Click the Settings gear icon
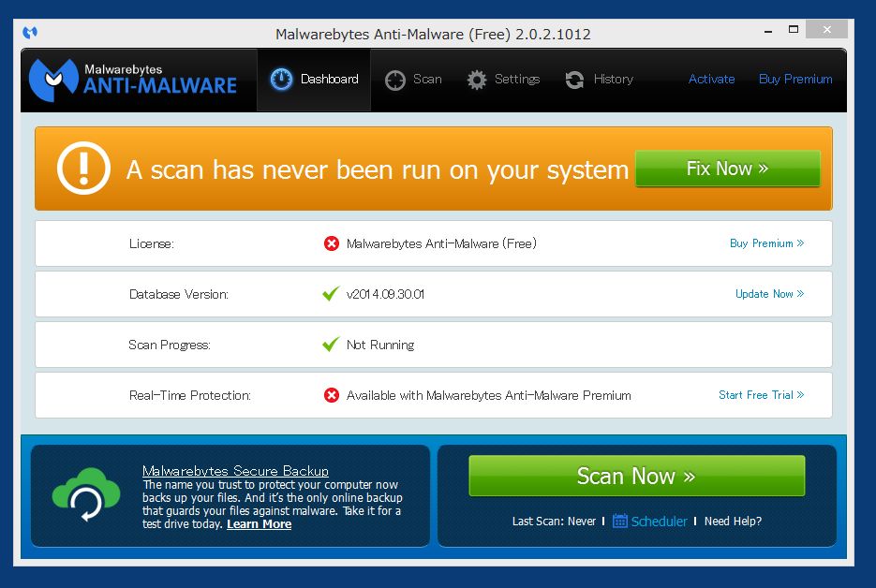Image resolution: width=876 pixels, height=588 pixels. (477, 80)
